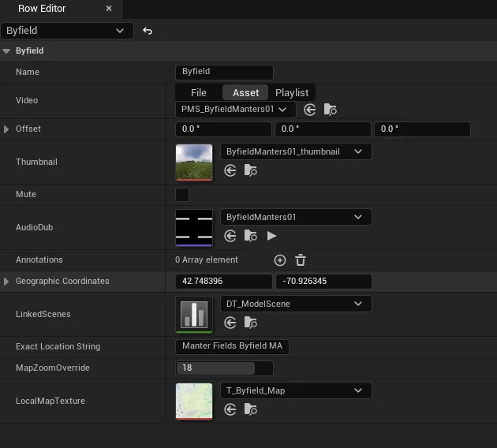
Task: Open PMS_ByfieldManters01 video asset dropdown
Action: (x=236, y=110)
